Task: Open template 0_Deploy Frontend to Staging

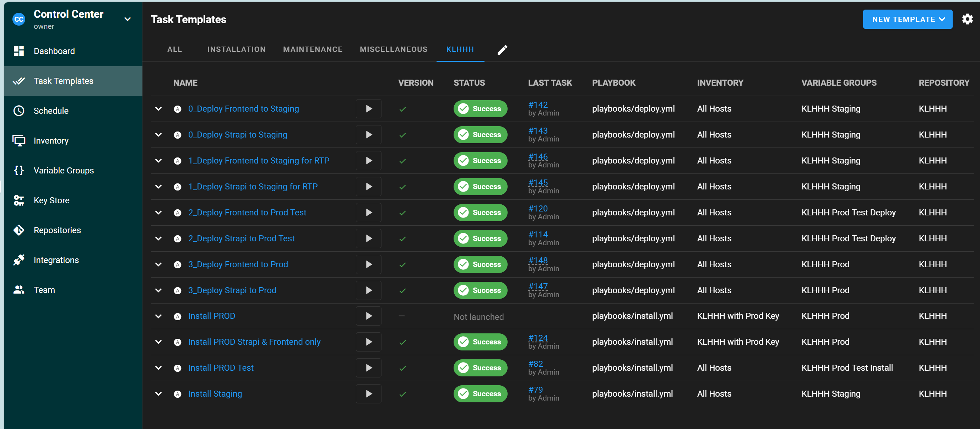Action: [243, 109]
